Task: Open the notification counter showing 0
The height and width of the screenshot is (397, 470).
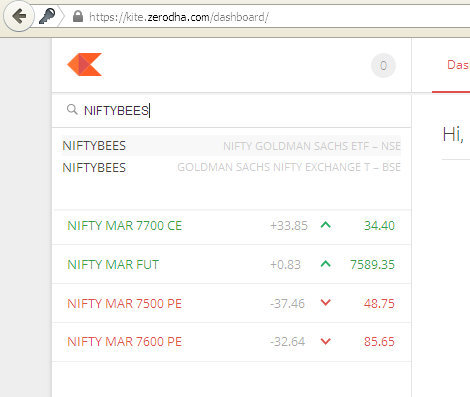Action: (x=383, y=66)
